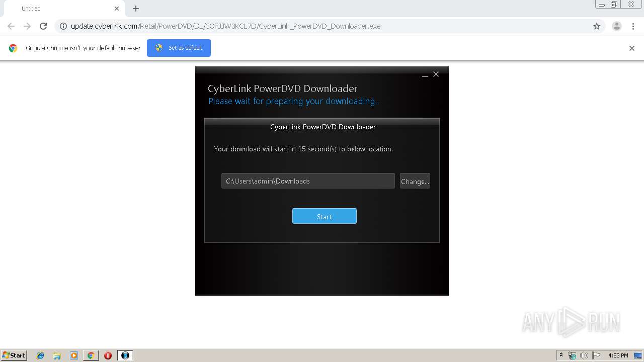Open Windows Media Player from the taskbar
644x362 pixels.
(x=74, y=355)
